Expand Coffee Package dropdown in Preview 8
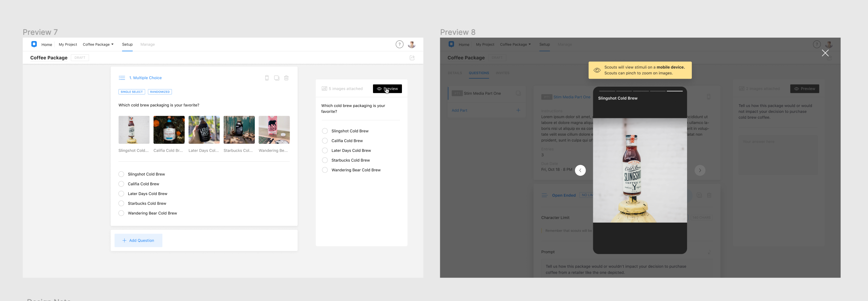 [x=515, y=45]
